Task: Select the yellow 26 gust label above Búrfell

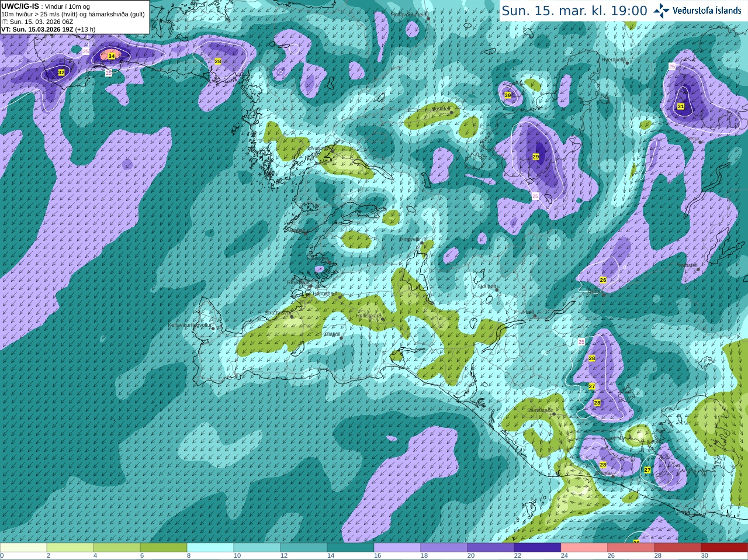Action: (x=603, y=280)
